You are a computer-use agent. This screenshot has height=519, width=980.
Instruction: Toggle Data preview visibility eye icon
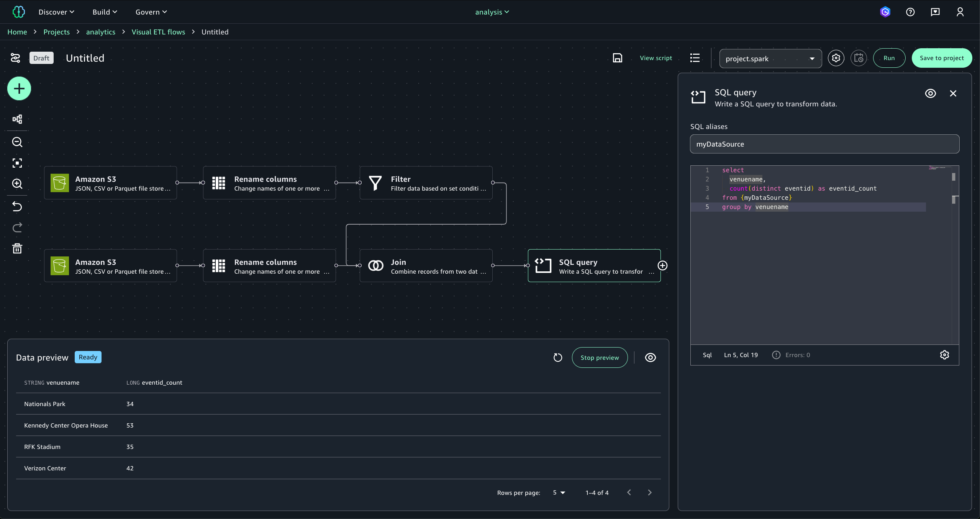[650, 357]
